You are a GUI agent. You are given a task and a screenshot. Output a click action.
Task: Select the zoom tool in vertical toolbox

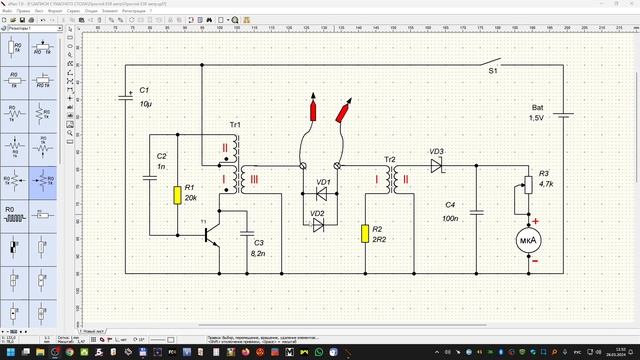pyautogui.click(x=70, y=133)
